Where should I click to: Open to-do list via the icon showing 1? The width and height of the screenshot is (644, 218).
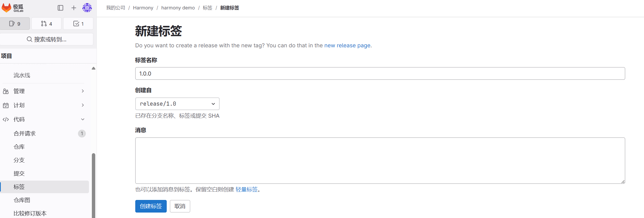pyautogui.click(x=78, y=24)
